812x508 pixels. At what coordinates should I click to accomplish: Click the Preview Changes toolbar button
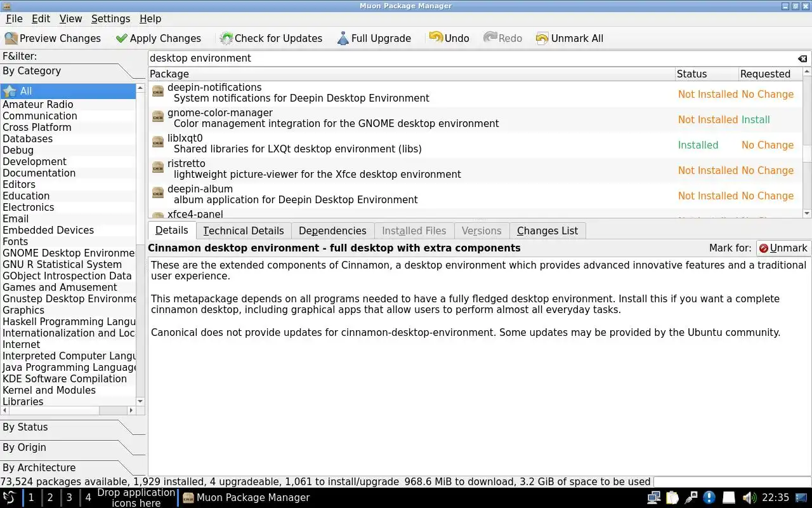click(53, 38)
